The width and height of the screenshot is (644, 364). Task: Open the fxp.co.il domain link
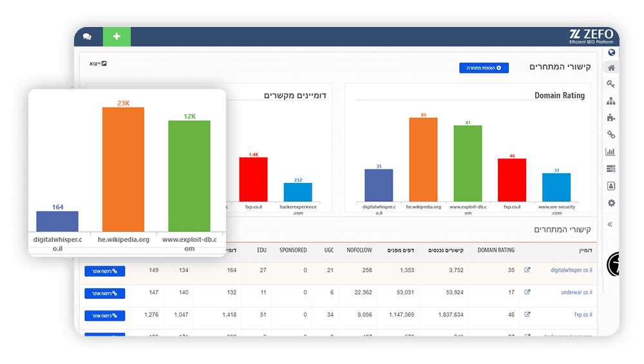pyautogui.click(x=583, y=314)
